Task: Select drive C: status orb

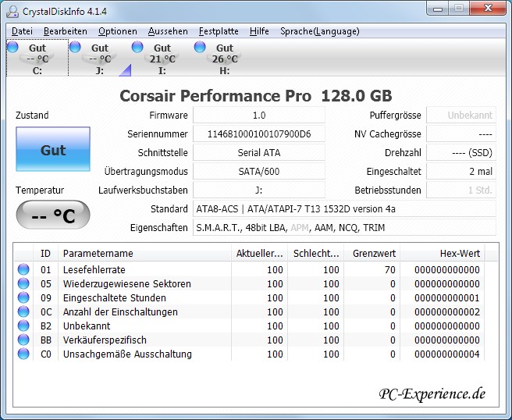Action: 12,48
